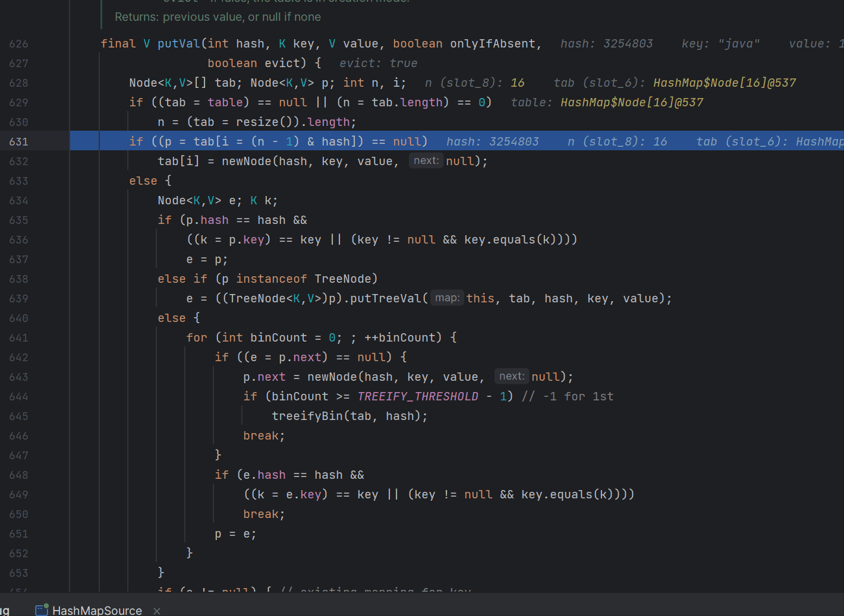
Task: Click newNode call on line 643
Action: pos(332,377)
